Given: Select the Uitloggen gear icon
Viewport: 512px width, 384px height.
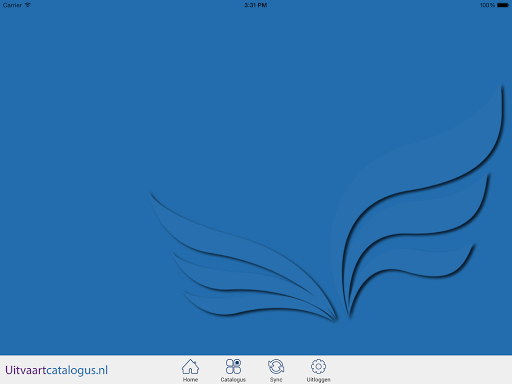Looking at the screenshot, I should (x=318, y=367).
